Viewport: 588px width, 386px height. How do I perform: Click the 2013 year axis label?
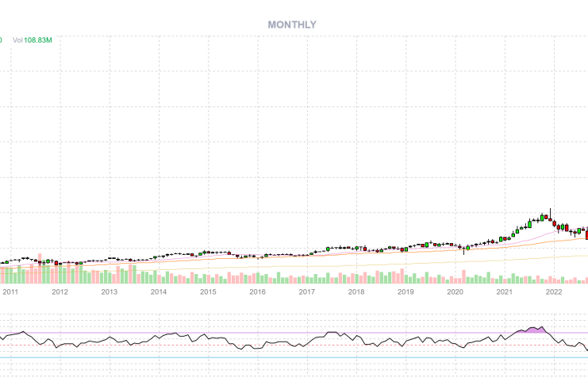[x=110, y=291]
